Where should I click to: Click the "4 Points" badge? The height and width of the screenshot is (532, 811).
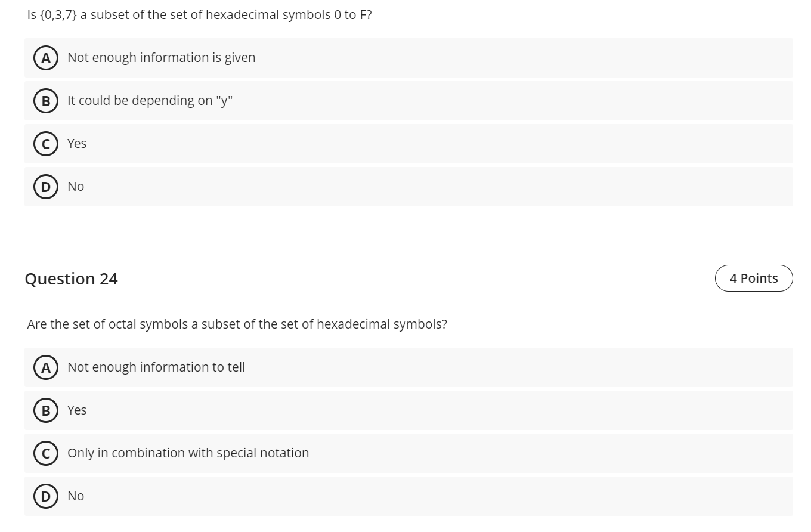point(754,278)
